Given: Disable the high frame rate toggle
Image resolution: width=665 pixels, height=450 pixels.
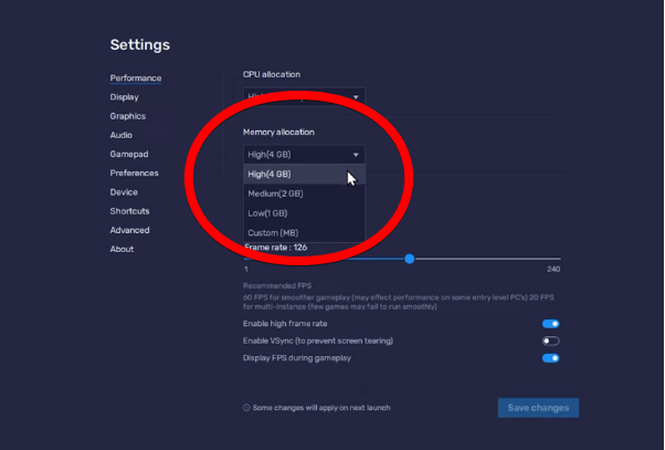Looking at the screenshot, I should click(550, 324).
